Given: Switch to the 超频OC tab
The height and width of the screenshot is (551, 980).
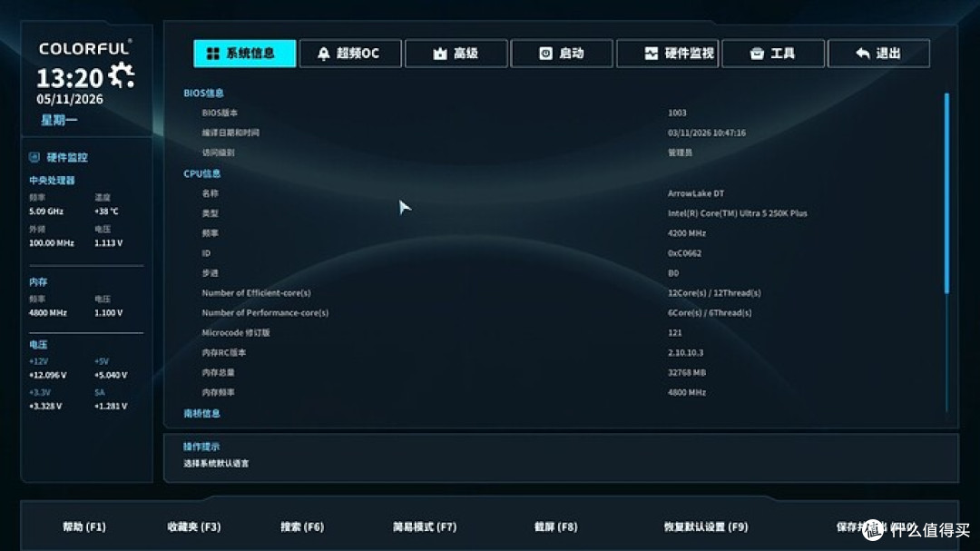Looking at the screenshot, I should pyautogui.click(x=350, y=54).
